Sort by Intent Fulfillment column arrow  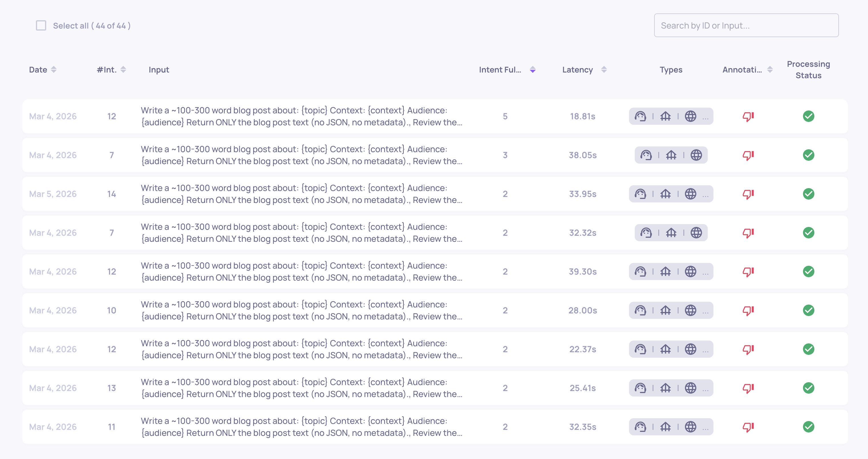click(x=532, y=70)
